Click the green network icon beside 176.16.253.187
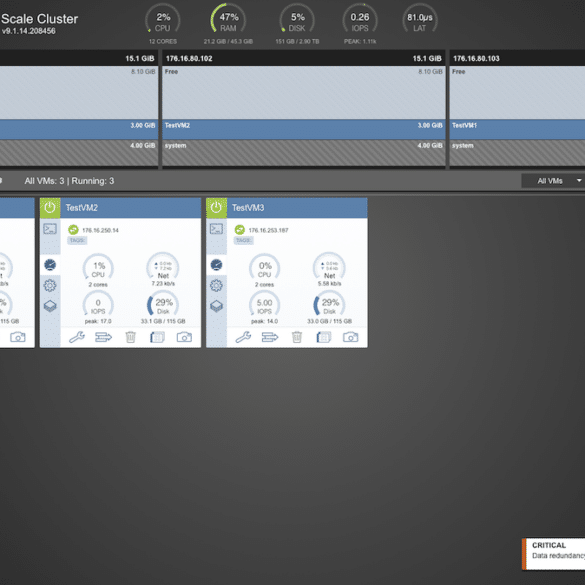The height and width of the screenshot is (585, 585). pyautogui.click(x=240, y=230)
